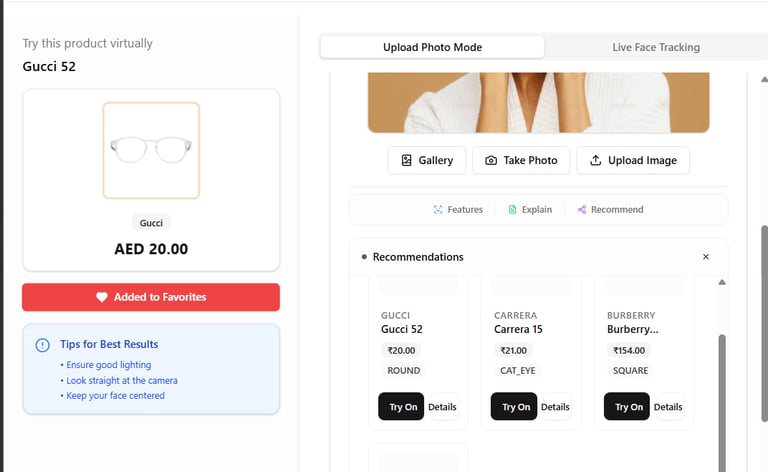The height and width of the screenshot is (472, 768).
Task: Try on the Carrera 15 glasses
Action: (x=516, y=407)
